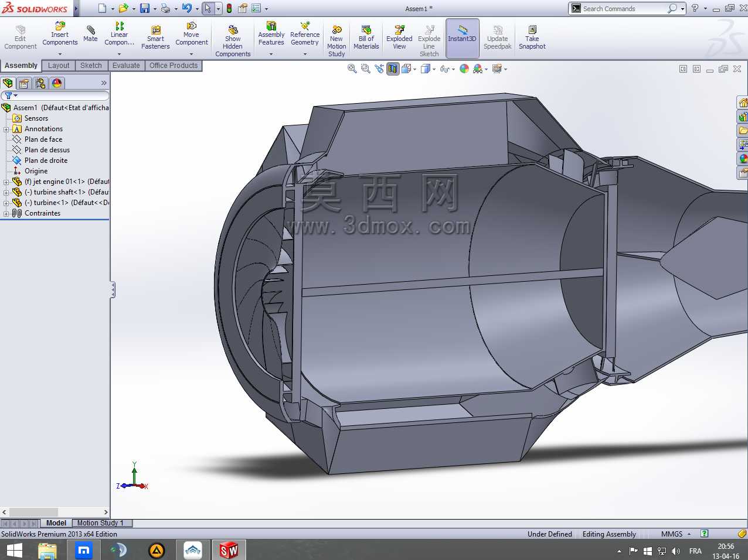Open the Evaluate tab
This screenshot has height=560, width=748.
(126, 66)
